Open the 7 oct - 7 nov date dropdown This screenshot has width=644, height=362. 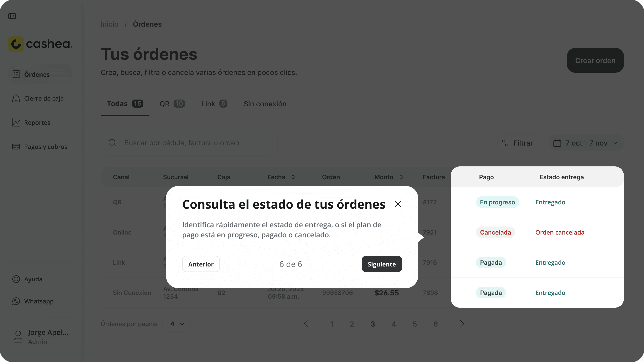pos(586,143)
